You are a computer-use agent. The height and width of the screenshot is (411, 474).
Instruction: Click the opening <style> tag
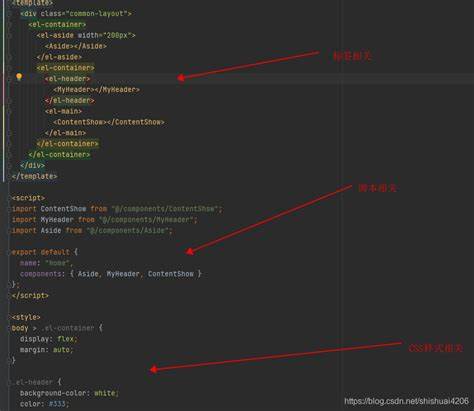click(x=26, y=317)
